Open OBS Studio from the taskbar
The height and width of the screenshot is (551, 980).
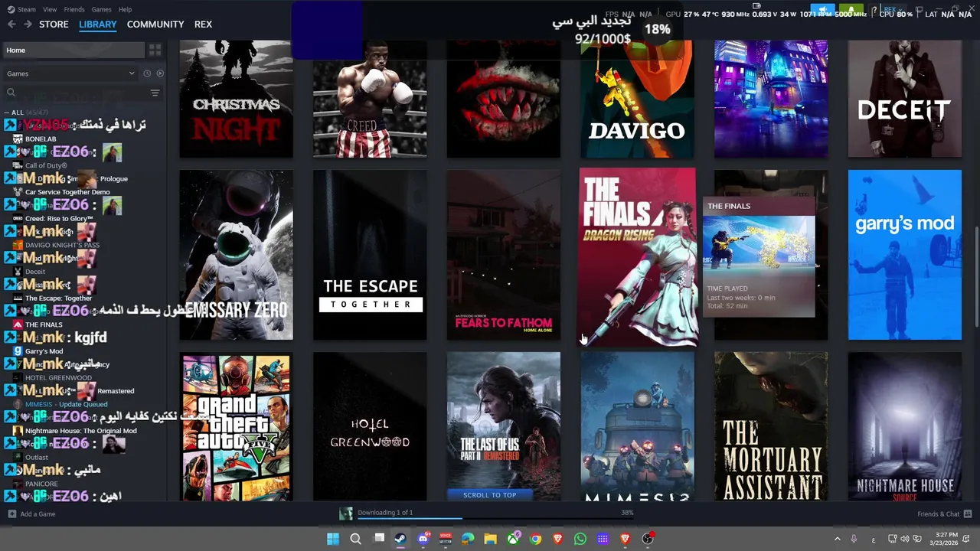(648, 539)
